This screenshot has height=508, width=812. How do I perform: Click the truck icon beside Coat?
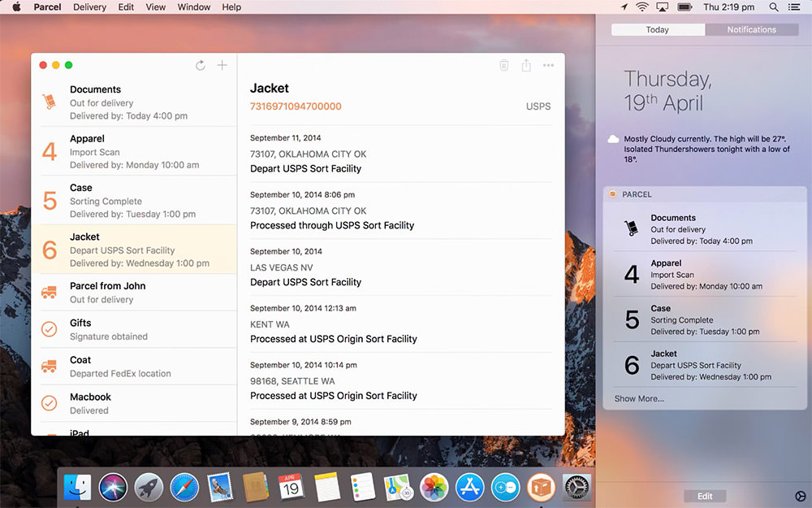[x=50, y=367]
